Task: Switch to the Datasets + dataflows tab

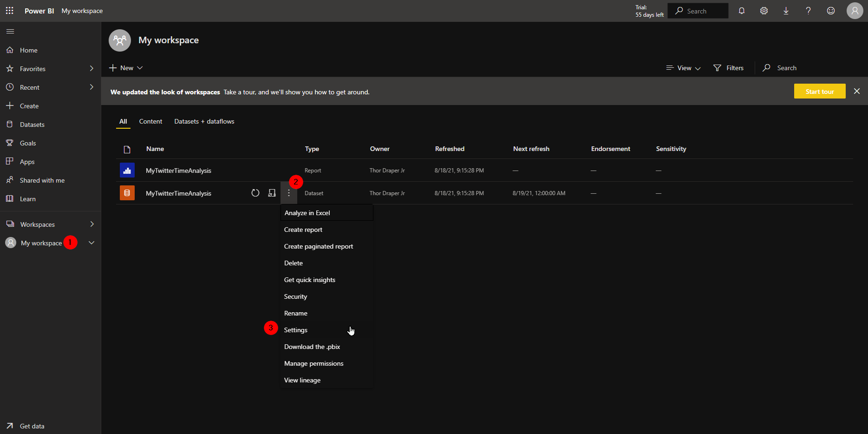Action: click(204, 121)
